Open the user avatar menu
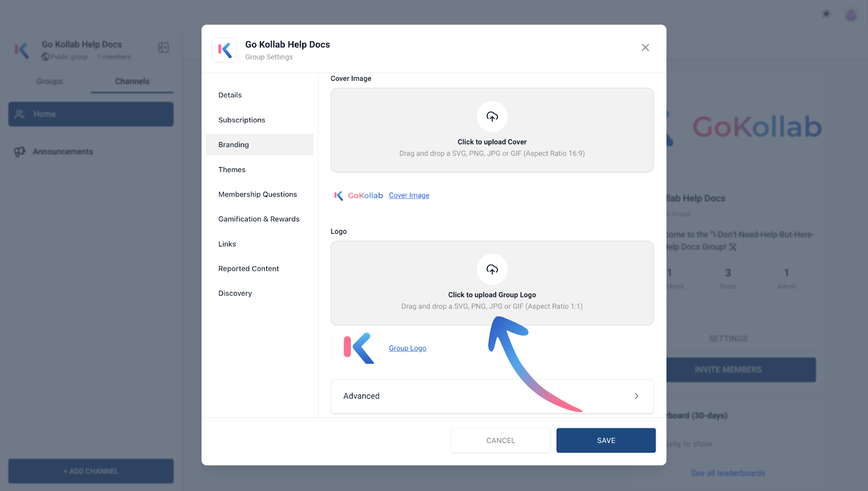The width and height of the screenshot is (868, 491). click(851, 15)
